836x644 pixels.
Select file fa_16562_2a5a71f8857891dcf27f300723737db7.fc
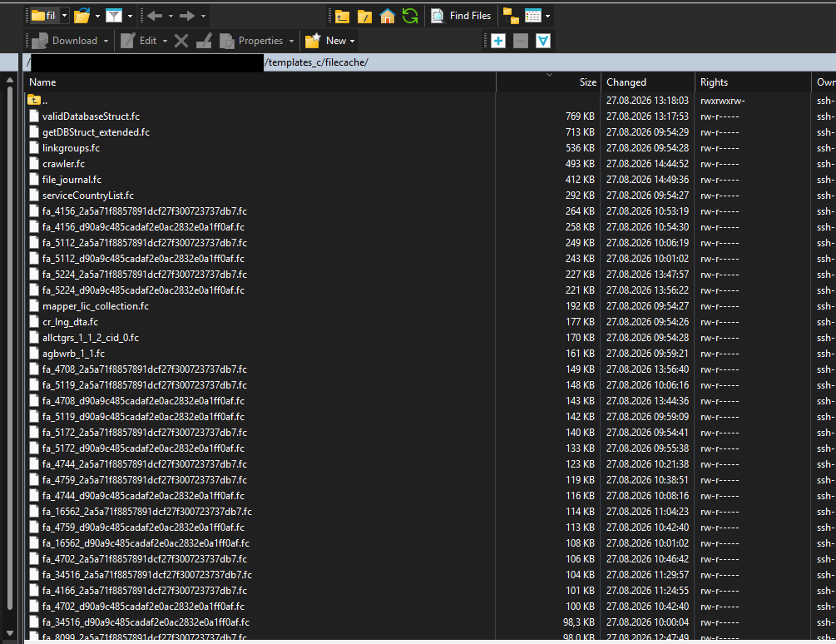pyautogui.click(x=147, y=512)
